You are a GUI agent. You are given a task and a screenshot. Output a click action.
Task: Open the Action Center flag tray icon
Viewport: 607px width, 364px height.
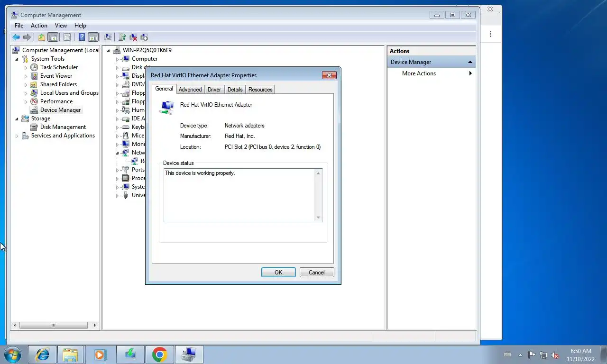tap(532, 355)
